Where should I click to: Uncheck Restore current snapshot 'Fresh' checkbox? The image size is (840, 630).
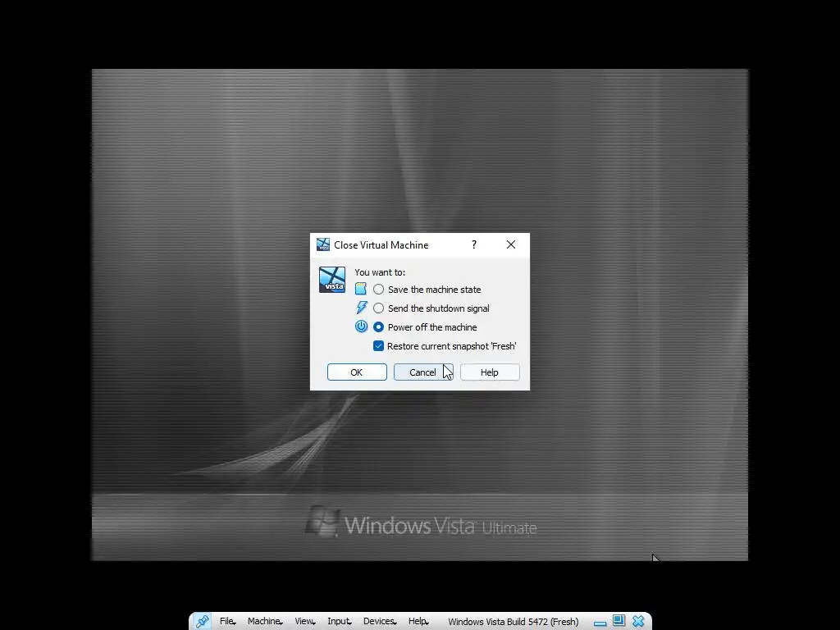[379, 346]
